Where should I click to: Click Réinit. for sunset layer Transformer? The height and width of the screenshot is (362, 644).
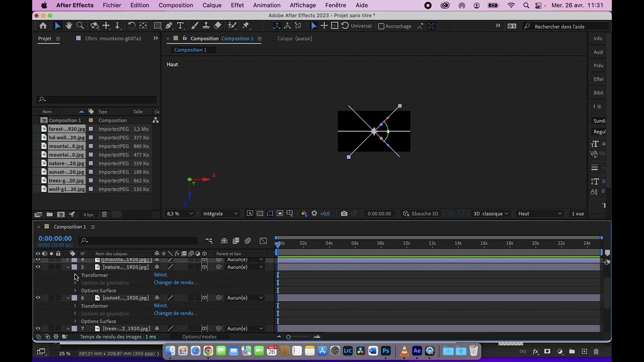pos(161,306)
